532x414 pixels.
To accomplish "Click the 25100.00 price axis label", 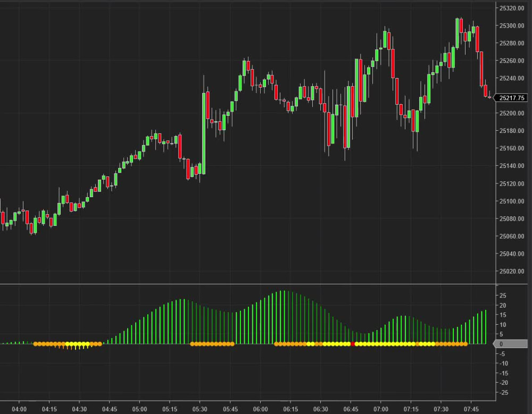I will 512,201.
